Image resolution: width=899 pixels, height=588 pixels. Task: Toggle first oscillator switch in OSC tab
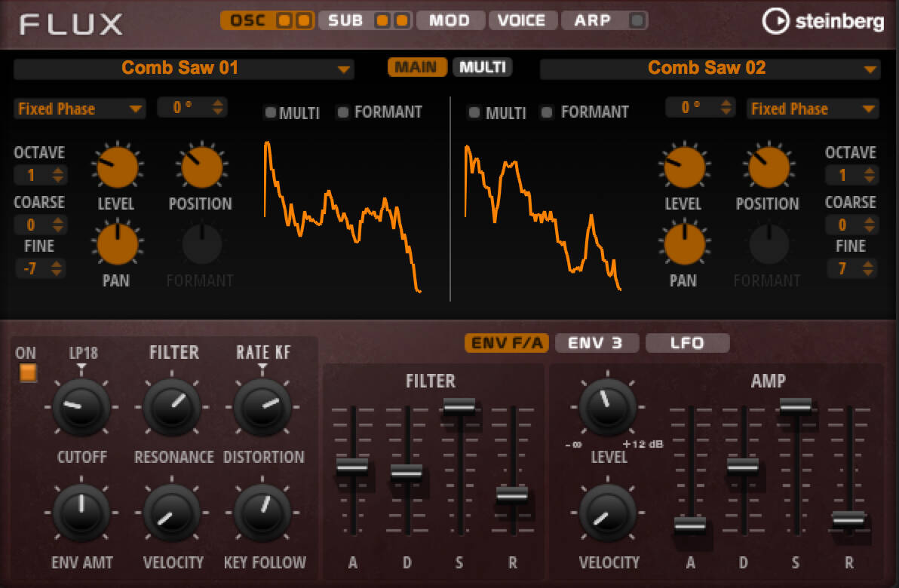point(284,20)
